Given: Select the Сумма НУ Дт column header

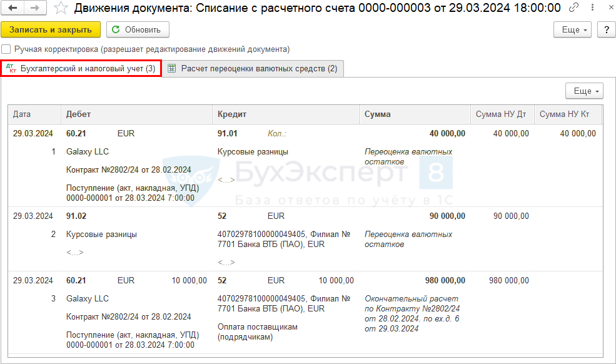Looking at the screenshot, I should (501, 114).
